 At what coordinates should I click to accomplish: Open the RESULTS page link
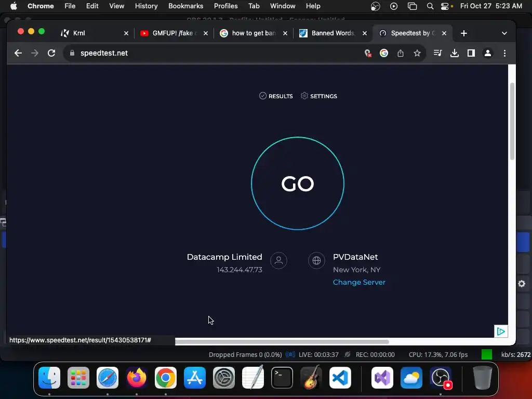coord(276,96)
